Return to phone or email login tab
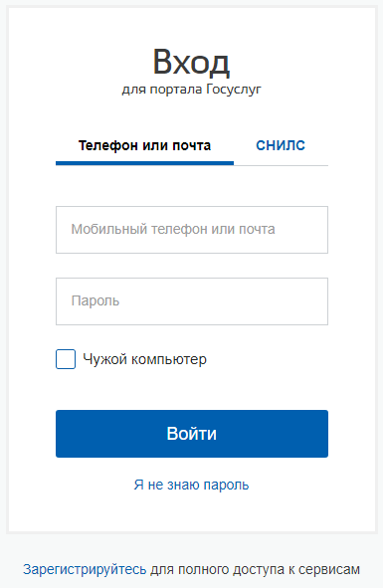The image size is (383, 588). pyautogui.click(x=144, y=145)
